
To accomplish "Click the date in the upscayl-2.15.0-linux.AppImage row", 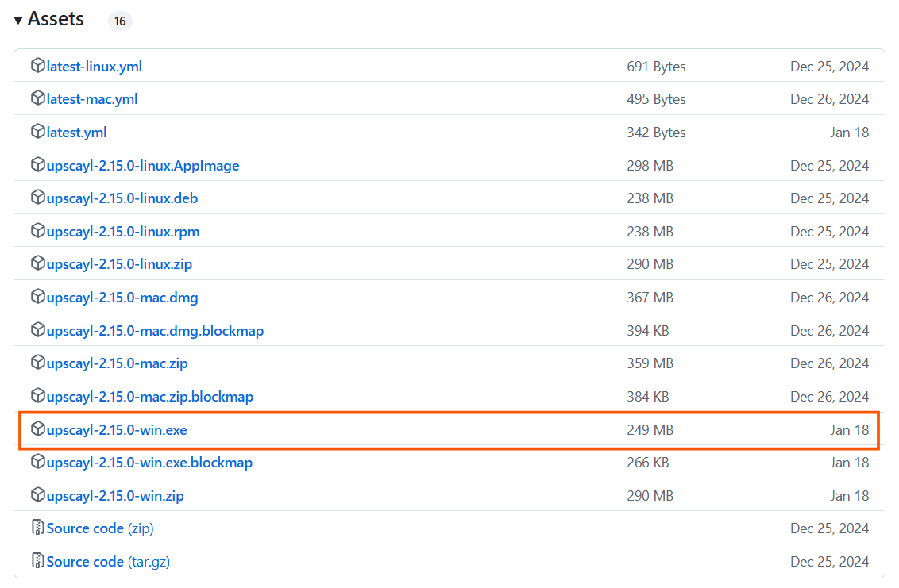I will pyautogui.click(x=830, y=166).
